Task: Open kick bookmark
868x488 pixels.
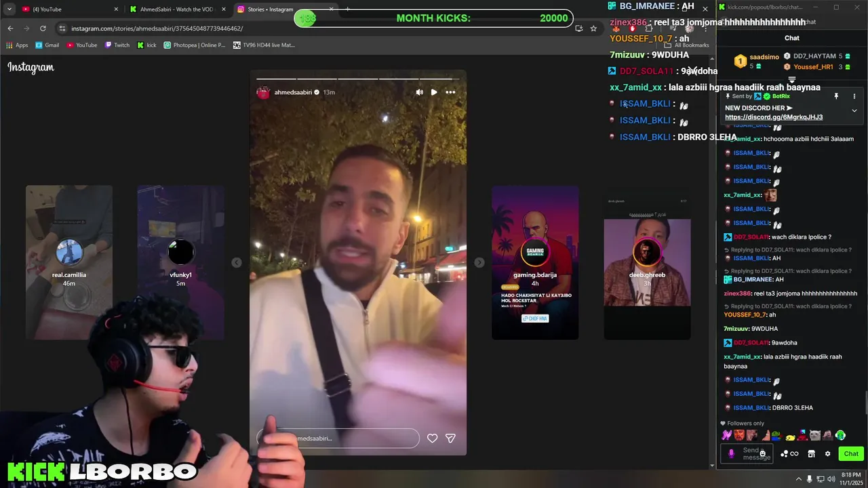Action: click(146, 45)
